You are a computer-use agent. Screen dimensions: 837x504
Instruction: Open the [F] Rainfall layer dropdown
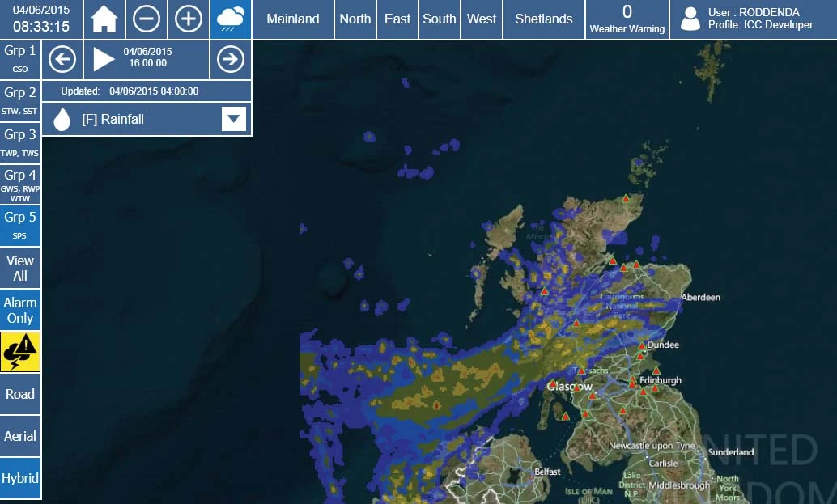(x=233, y=118)
